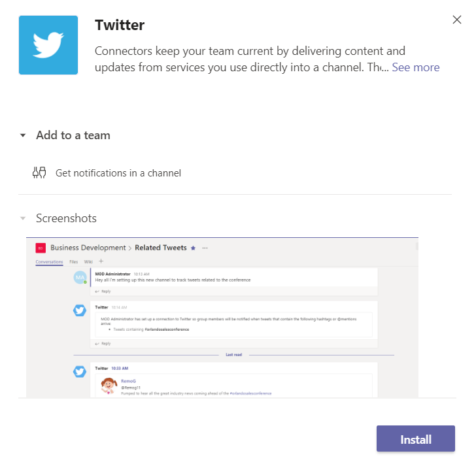Click the red Business Development team icon
Screen dimensions: 476x464
[x=41, y=248]
